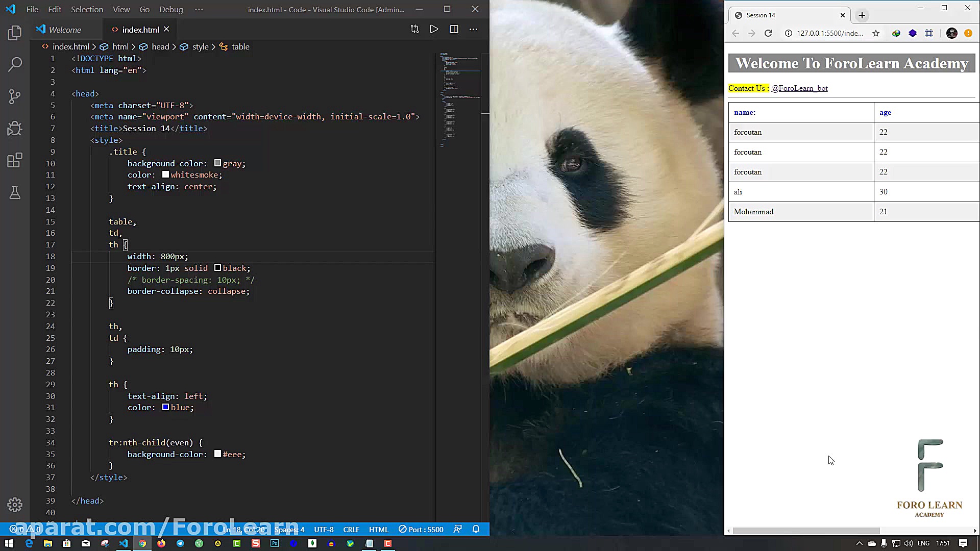Open the Run and Debug view icon

coord(15,128)
